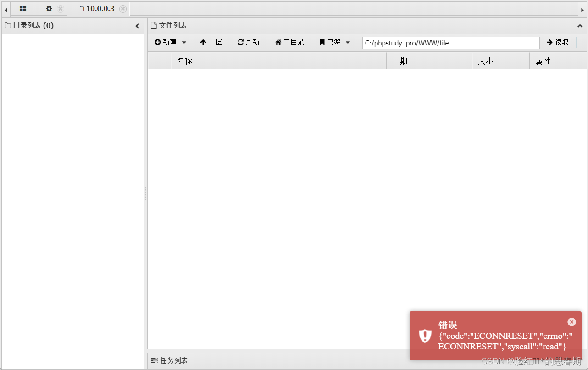Open the 新建 dropdown menu
The height and width of the screenshot is (370, 588).
point(171,42)
